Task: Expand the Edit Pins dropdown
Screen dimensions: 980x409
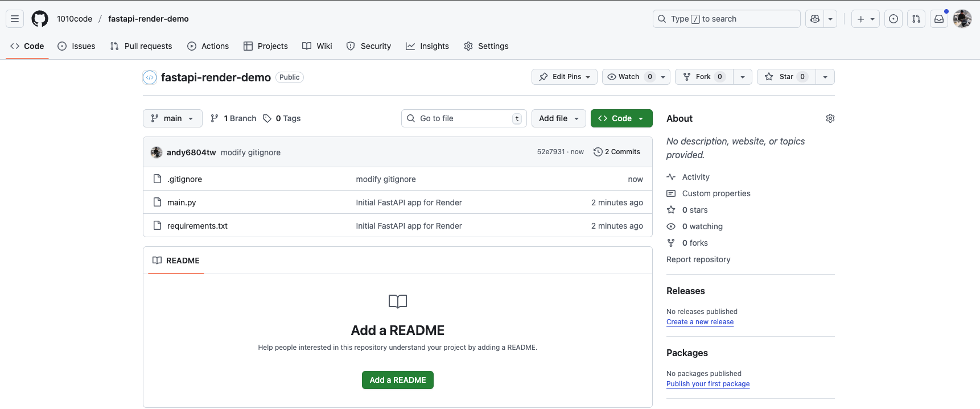Action: (565, 77)
